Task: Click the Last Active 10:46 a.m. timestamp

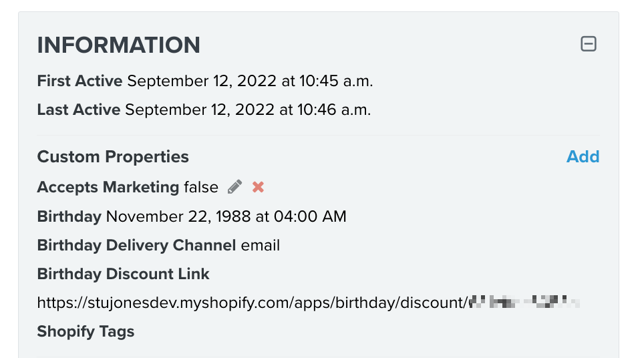Action: point(248,110)
